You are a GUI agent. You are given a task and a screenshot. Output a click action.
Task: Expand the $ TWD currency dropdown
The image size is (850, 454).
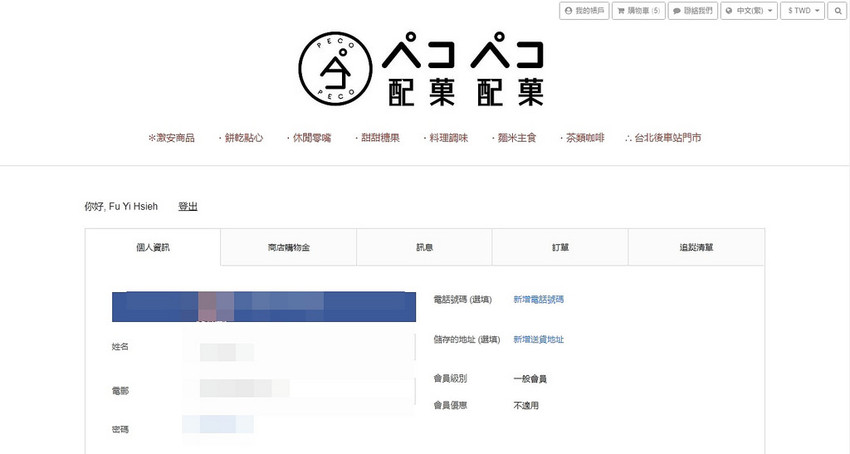click(x=803, y=11)
